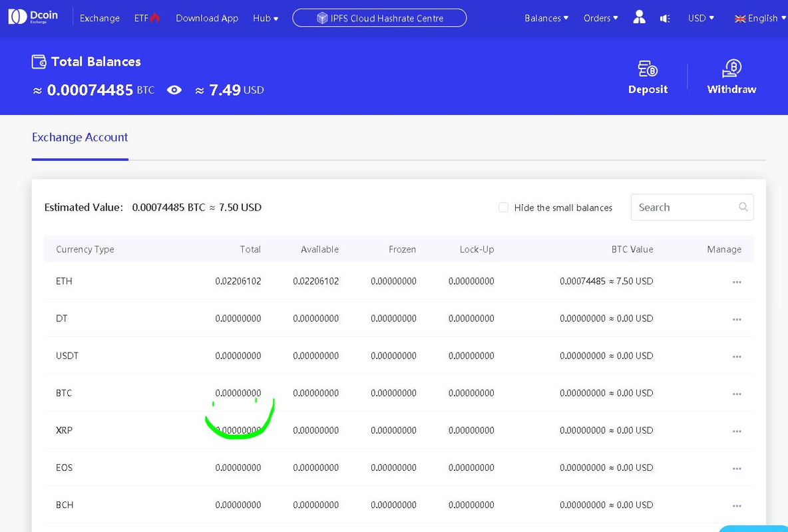
Task: Open manage menu for DT row
Action: [x=737, y=319]
